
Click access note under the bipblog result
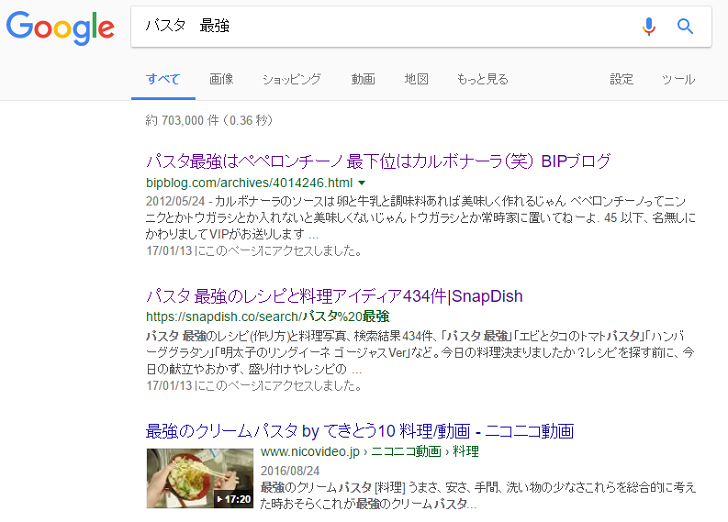pos(254,251)
